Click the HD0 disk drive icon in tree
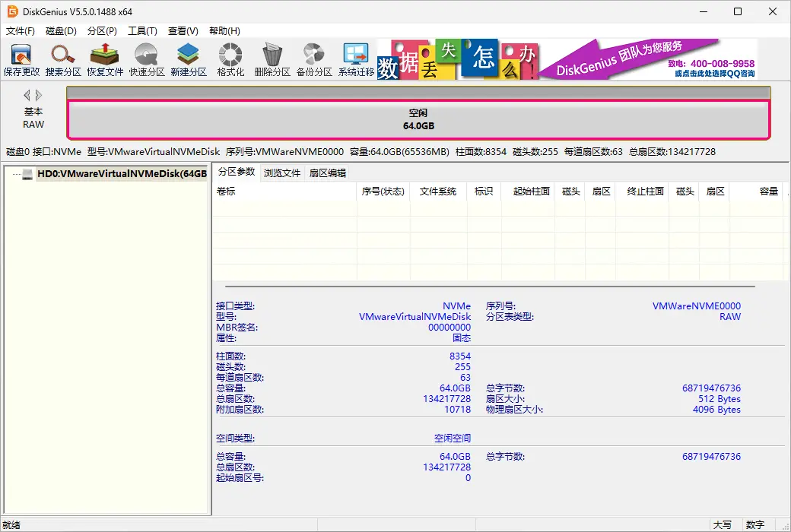This screenshot has width=791, height=532. pyautogui.click(x=27, y=174)
